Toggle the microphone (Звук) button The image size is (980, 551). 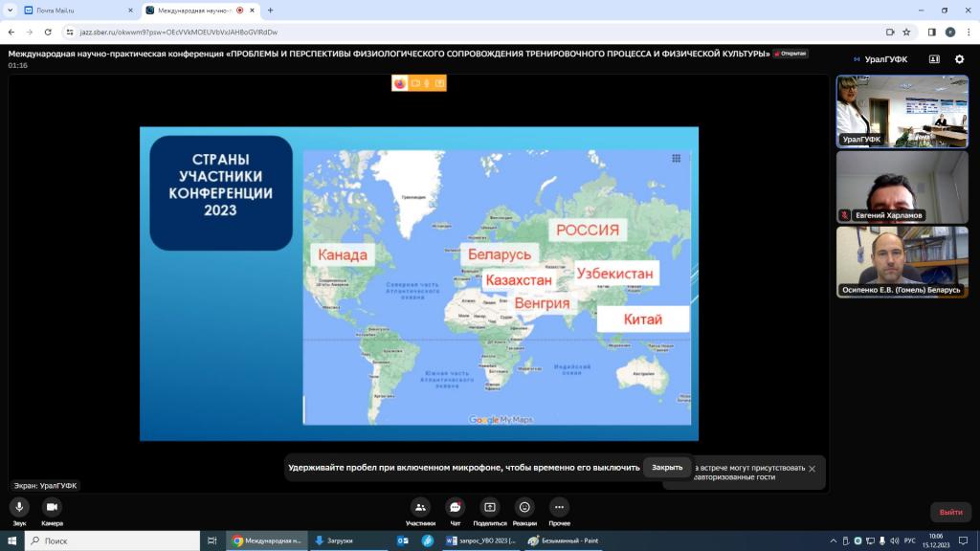pyautogui.click(x=19, y=507)
